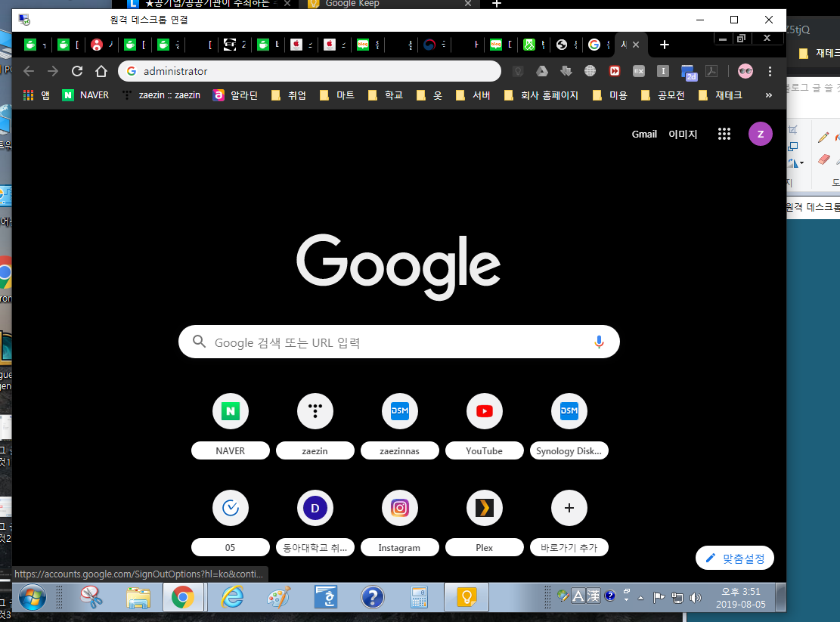Image resolution: width=840 pixels, height=622 pixels.
Task: Click the globe extension icon in toolbar
Action: tap(590, 71)
